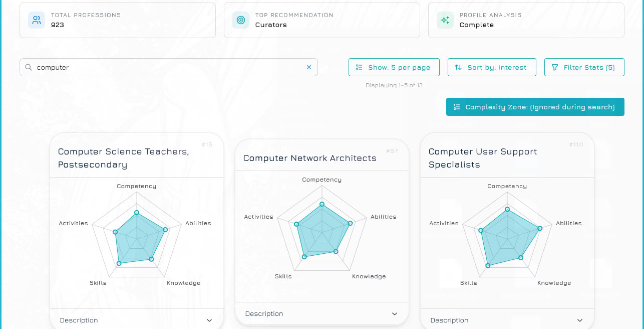Click inside the search field containing computer
The image size is (644, 329).
coord(165,67)
